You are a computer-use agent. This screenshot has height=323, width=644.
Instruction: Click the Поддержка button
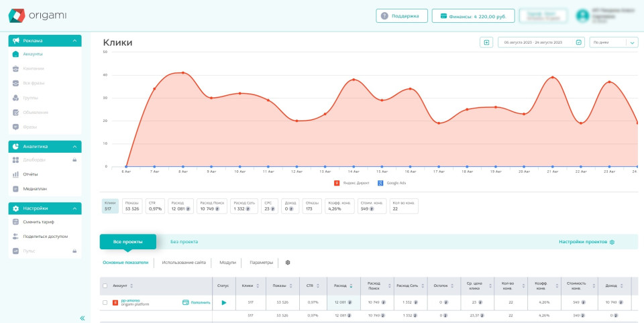pyautogui.click(x=401, y=15)
